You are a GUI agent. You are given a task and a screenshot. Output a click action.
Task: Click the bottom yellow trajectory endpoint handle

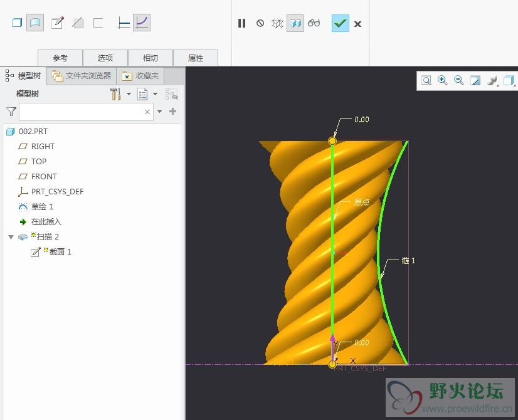pos(332,364)
